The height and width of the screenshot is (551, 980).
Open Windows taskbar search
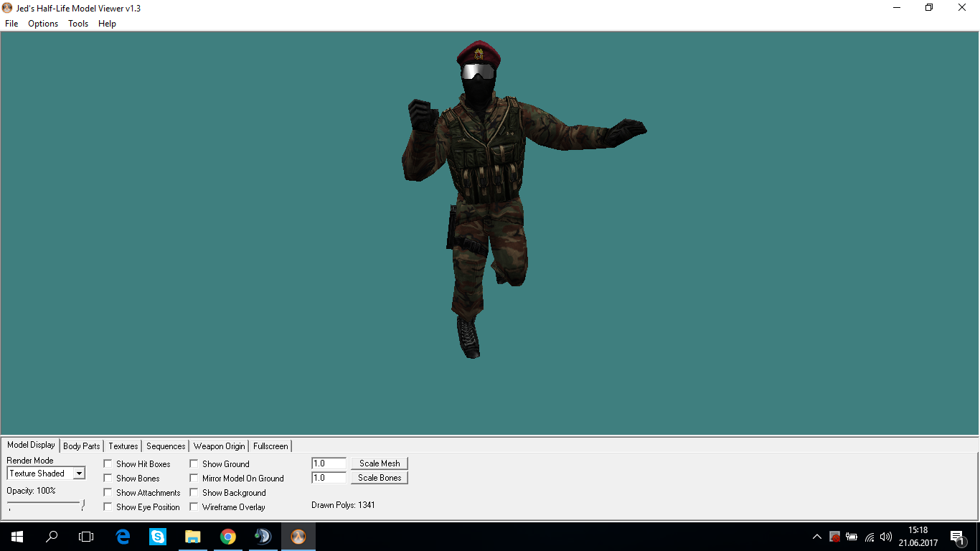[52, 537]
